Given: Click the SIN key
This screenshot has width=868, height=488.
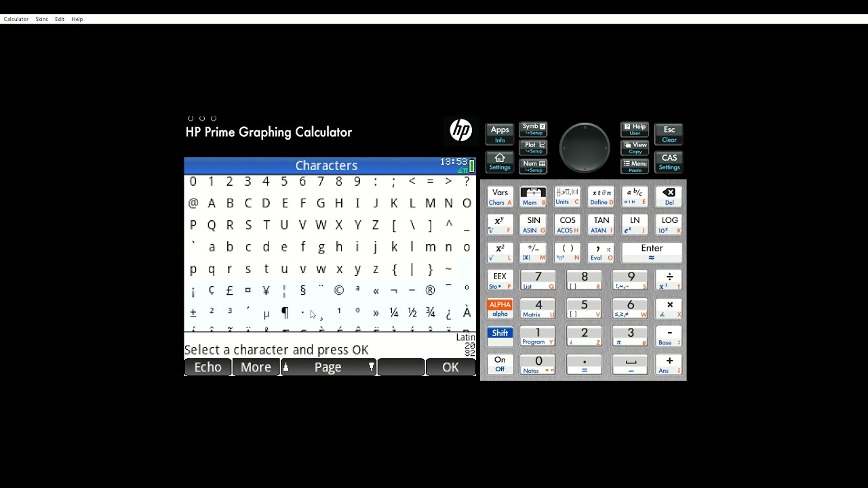Looking at the screenshot, I should point(533,224).
